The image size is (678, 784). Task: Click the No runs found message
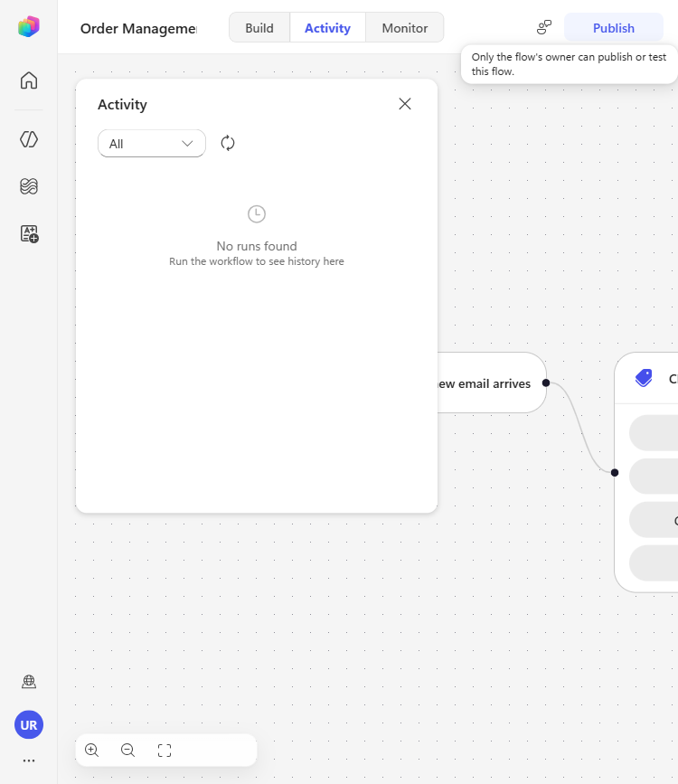(x=257, y=246)
